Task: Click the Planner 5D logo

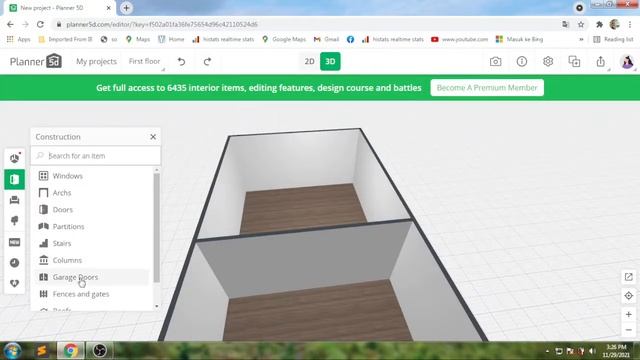Action: [x=36, y=62]
